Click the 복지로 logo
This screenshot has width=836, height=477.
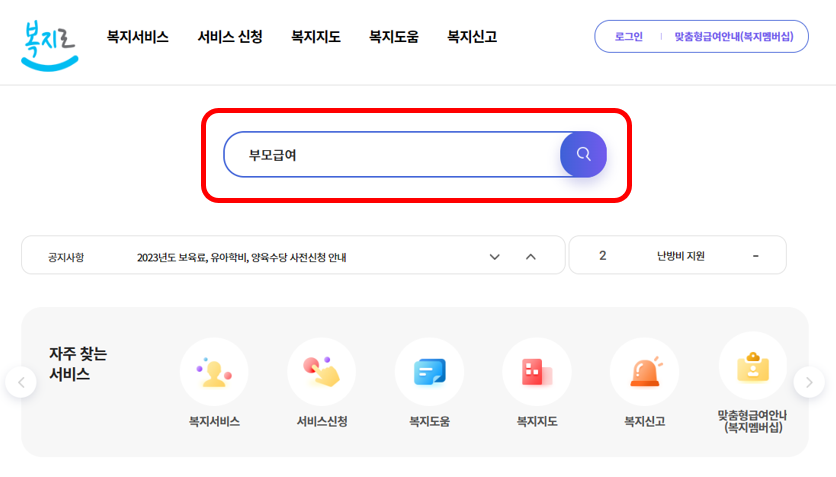[x=50, y=45]
